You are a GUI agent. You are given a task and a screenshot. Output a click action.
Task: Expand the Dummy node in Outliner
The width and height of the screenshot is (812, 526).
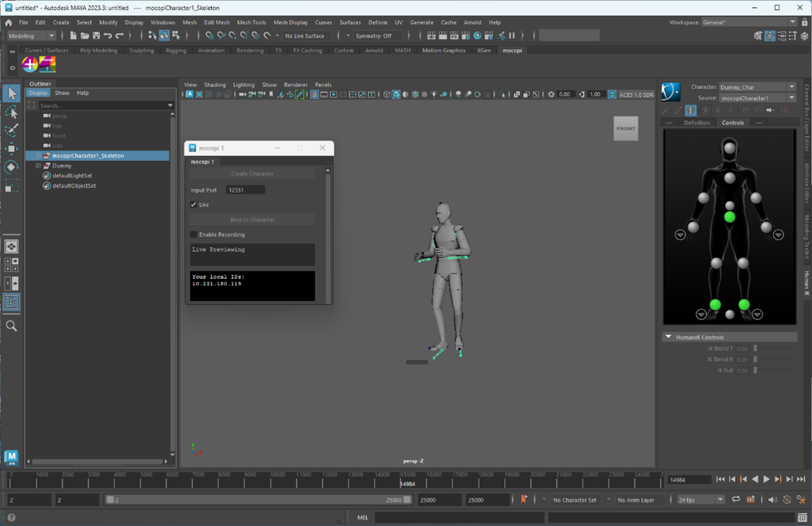point(38,166)
